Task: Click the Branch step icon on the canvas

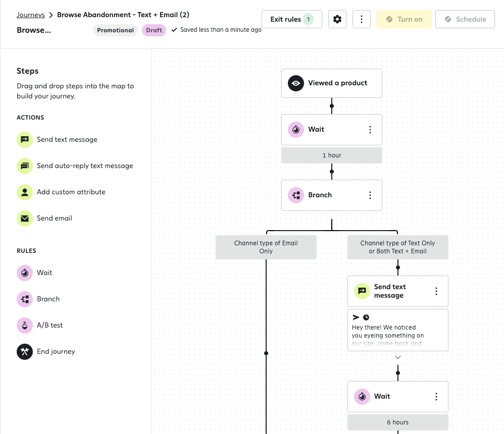Action: 296,195
